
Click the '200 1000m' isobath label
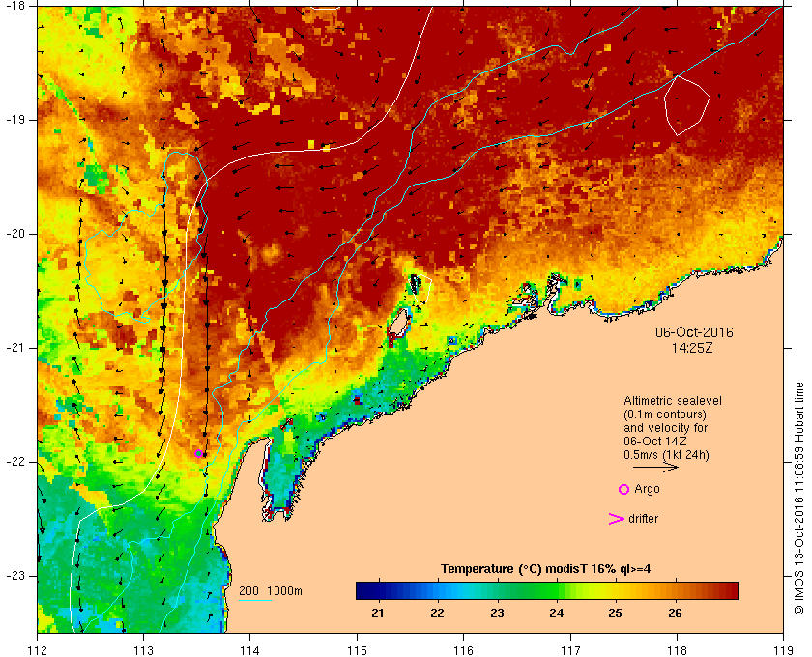[271, 591]
